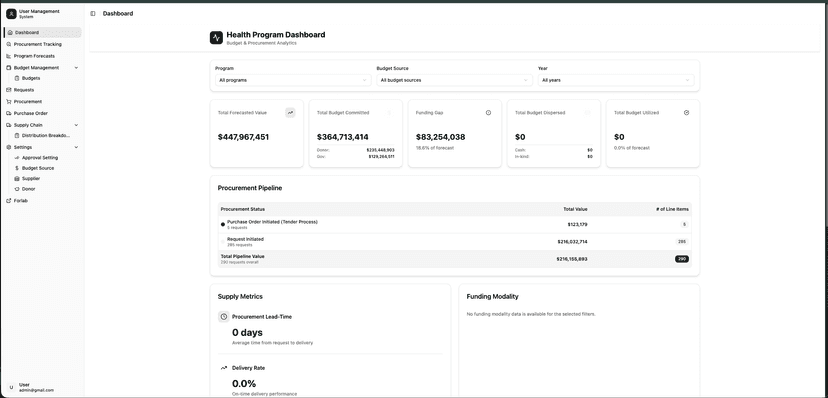Click the Requests sidebar icon
The image size is (828, 398).
pos(8,90)
